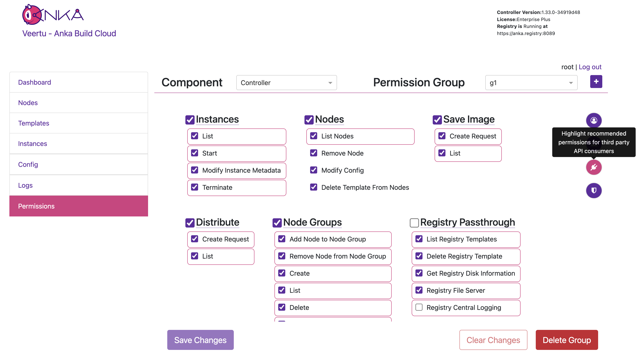Check the Registry Central Logging checkbox
This screenshot has height=362, width=644.
pyautogui.click(x=419, y=307)
